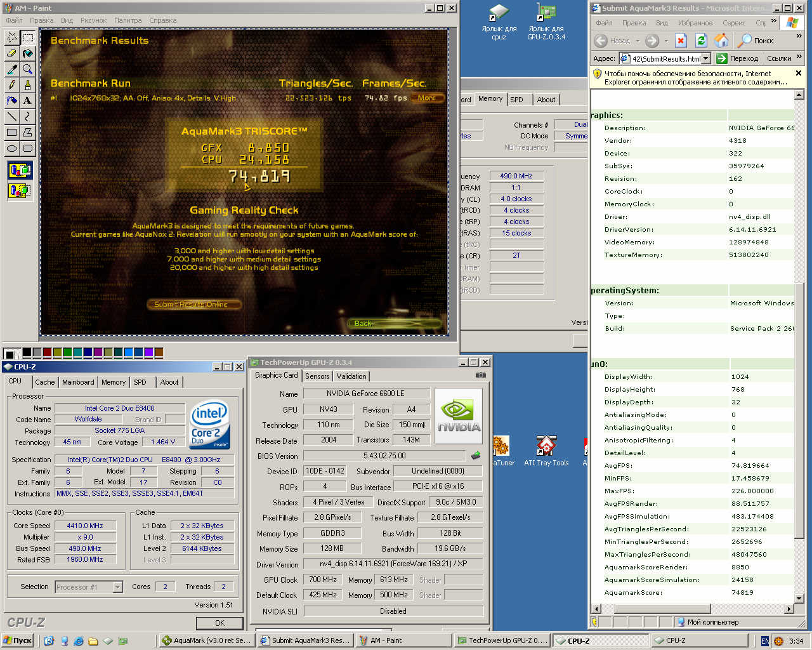Image resolution: width=812 pixels, height=650 pixels.
Task: Choose the Rectangle shape tool in Paint
Action: point(11,133)
